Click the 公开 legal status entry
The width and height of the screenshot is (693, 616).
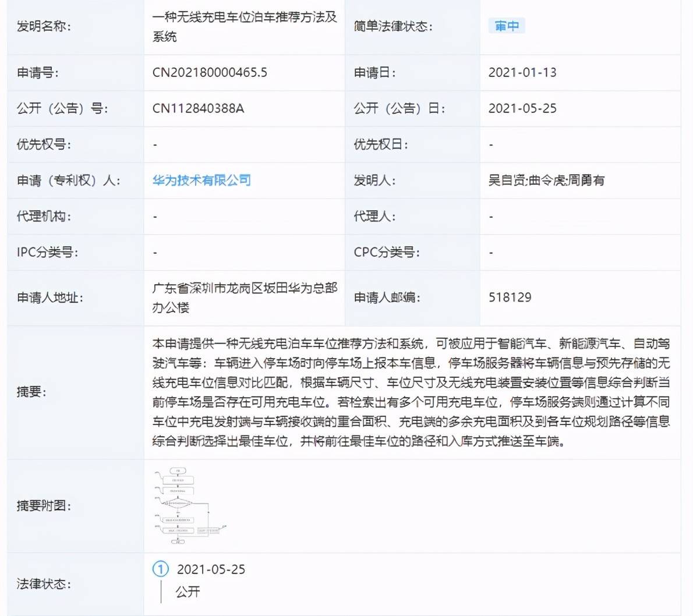click(x=188, y=591)
